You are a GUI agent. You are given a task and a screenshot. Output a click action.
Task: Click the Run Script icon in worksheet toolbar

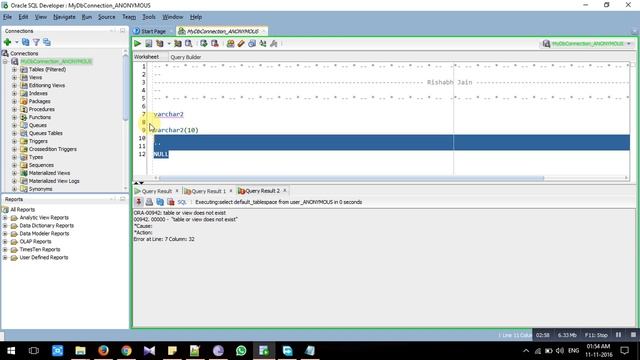click(x=149, y=43)
